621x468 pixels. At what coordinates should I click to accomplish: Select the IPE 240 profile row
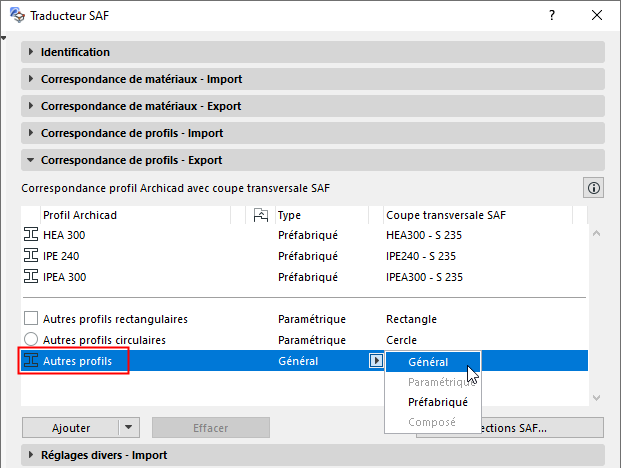point(304,255)
